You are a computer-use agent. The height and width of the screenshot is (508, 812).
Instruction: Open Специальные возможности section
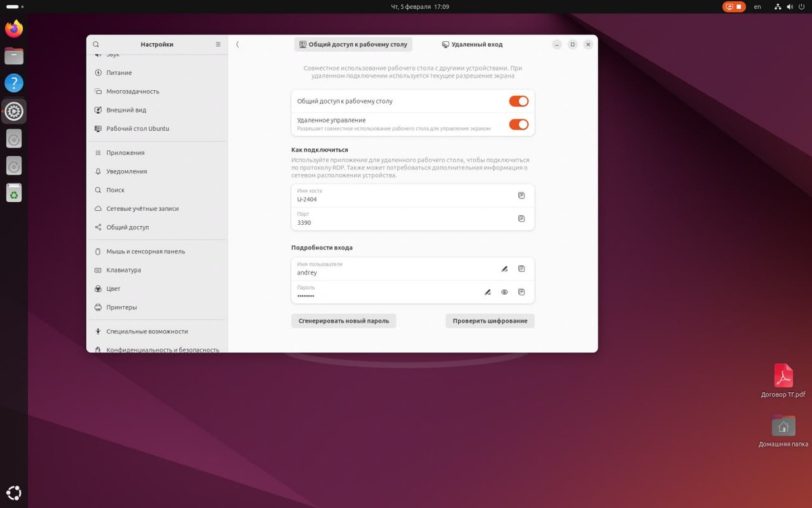click(x=157, y=331)
